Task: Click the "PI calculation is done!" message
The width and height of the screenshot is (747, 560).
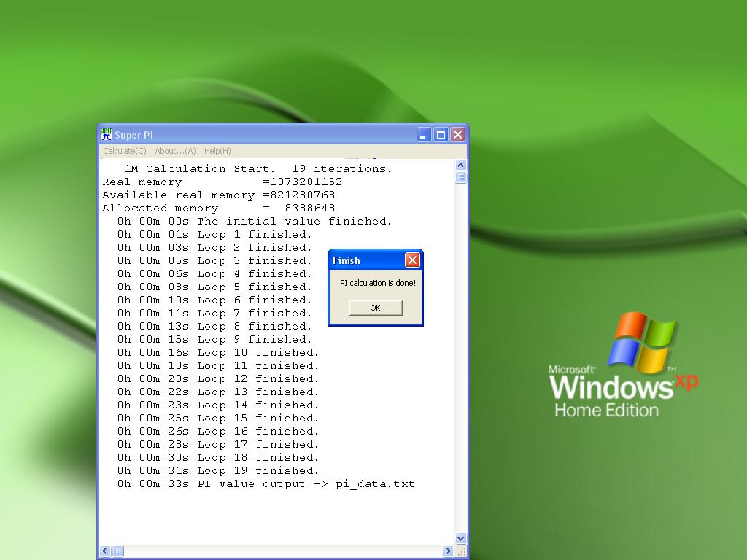Action: pos(378,283)
